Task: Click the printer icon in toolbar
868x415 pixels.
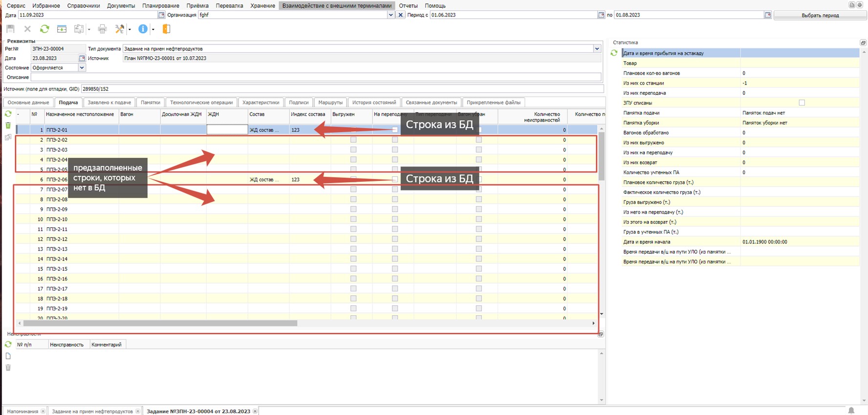Action: (102, 29)
